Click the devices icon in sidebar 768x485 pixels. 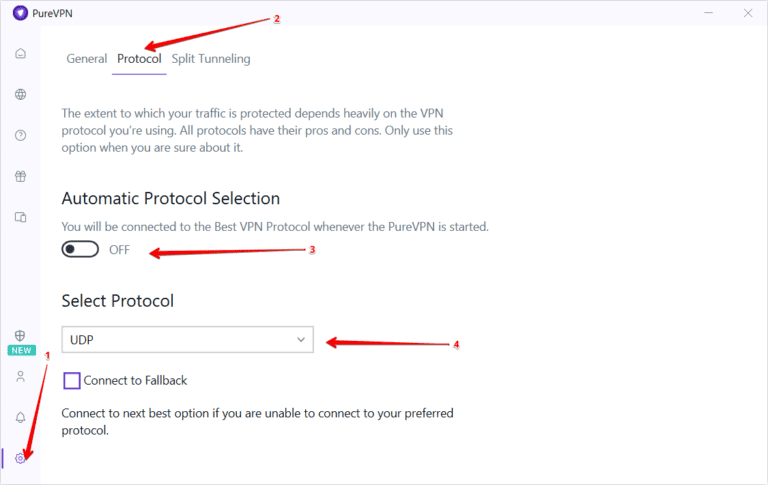click(x=20, y=217)
